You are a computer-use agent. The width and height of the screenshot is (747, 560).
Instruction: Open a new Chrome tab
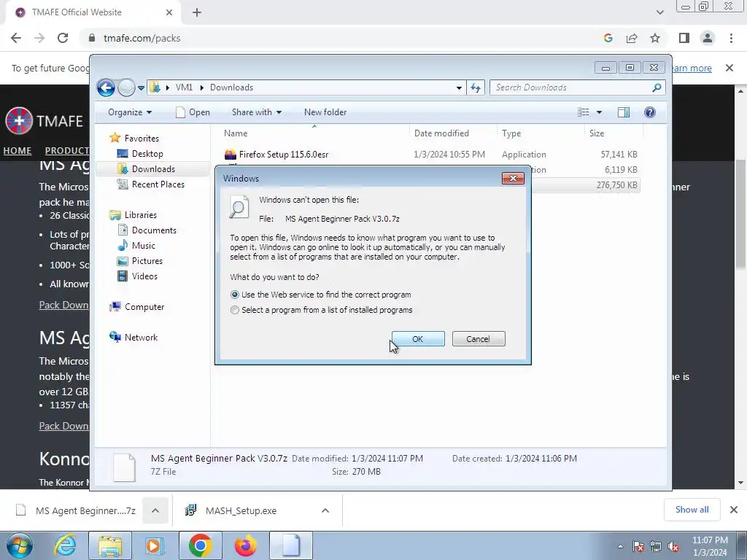tap(197, 12)
